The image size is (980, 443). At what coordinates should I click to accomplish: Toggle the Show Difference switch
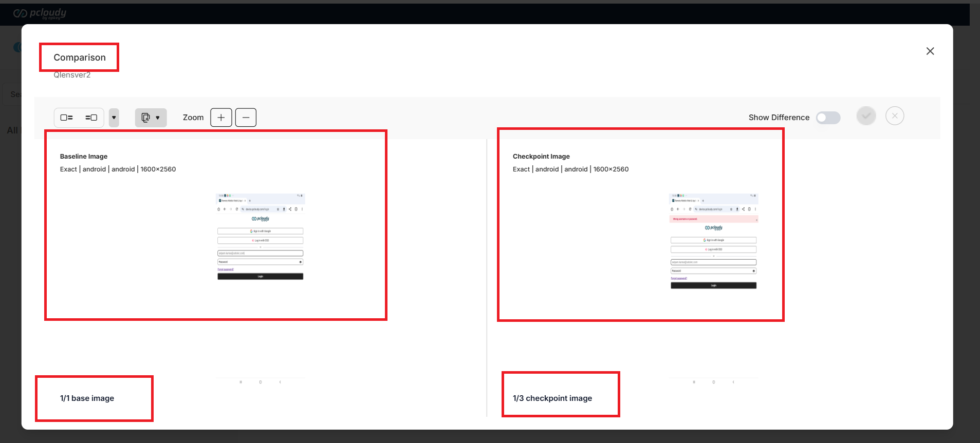click(828, 118)
